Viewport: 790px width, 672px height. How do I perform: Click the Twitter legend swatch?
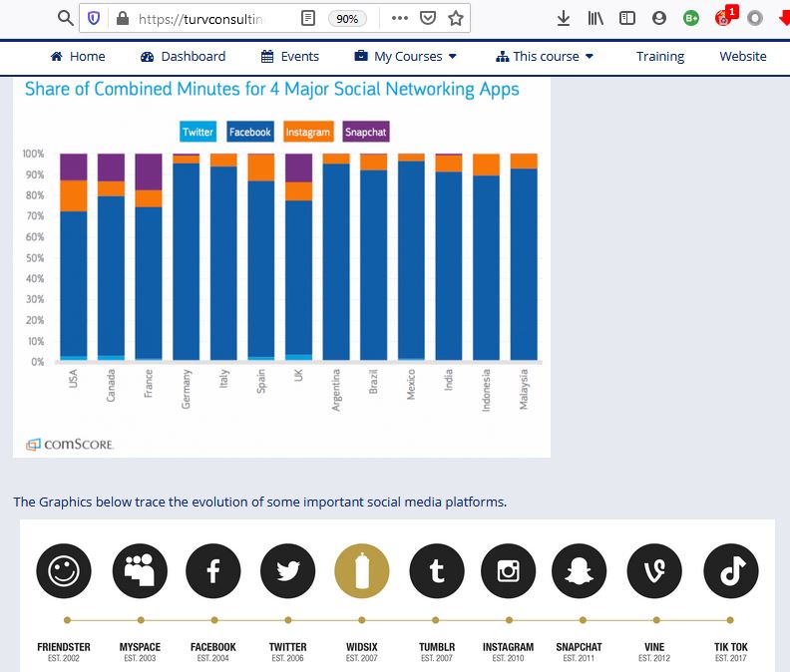click(x=198, y=132)
